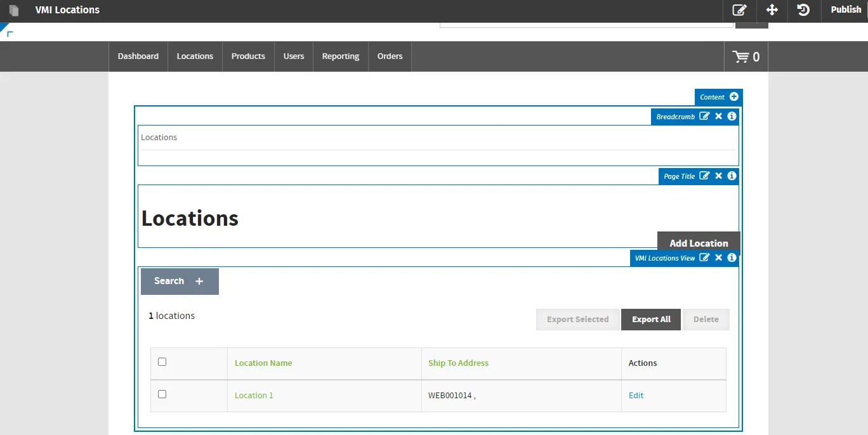This screenshot has width=868, height=435.
Task: Check the Location 1 row checkbox
Action: pyautogui.click(x=162, y=394)
